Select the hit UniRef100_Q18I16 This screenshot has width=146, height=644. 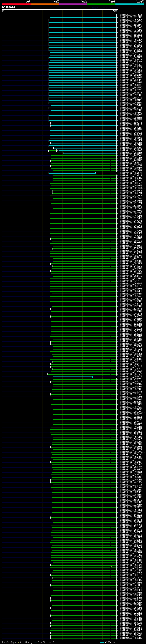point(131,417)
